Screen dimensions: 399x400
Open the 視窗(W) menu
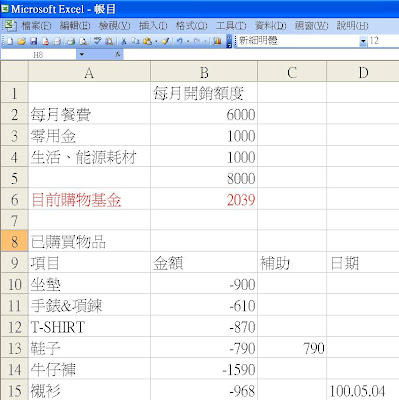(x=311, y=25)
